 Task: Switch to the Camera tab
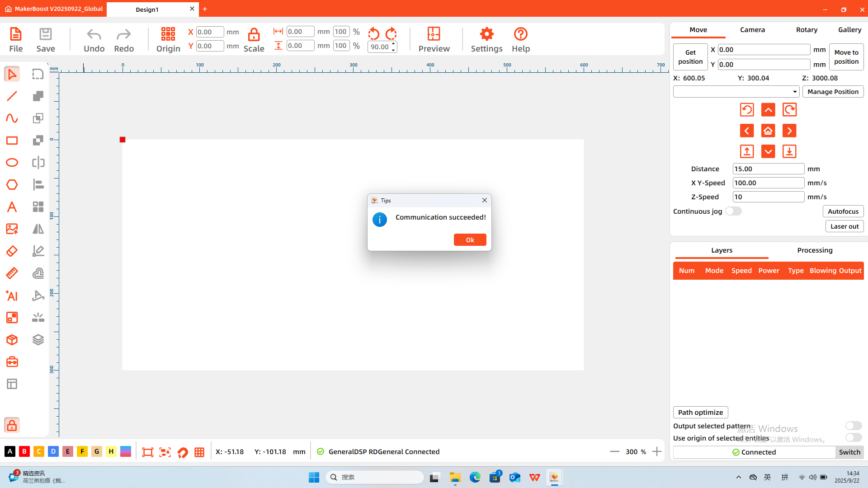click(752, 29)
